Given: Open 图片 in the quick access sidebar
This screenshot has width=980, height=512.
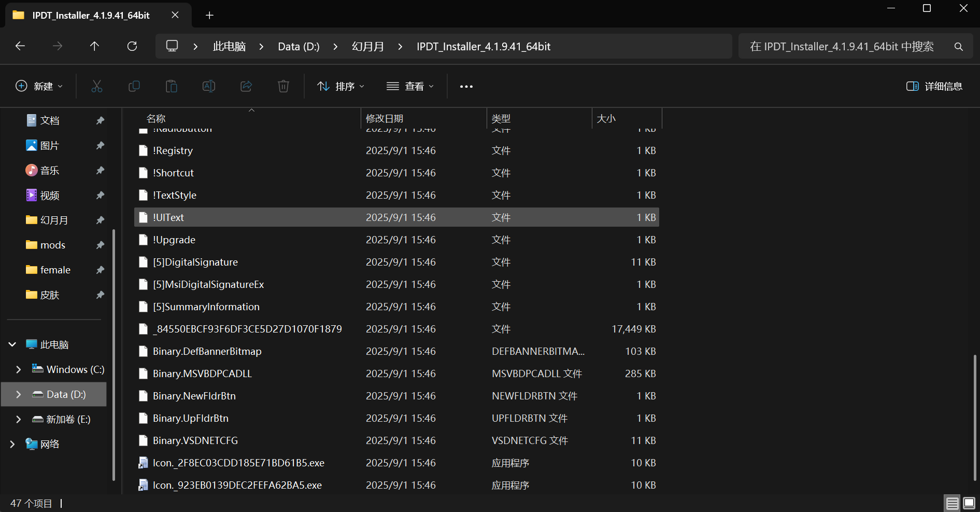Looking at the screenshot, I should 50,146.
